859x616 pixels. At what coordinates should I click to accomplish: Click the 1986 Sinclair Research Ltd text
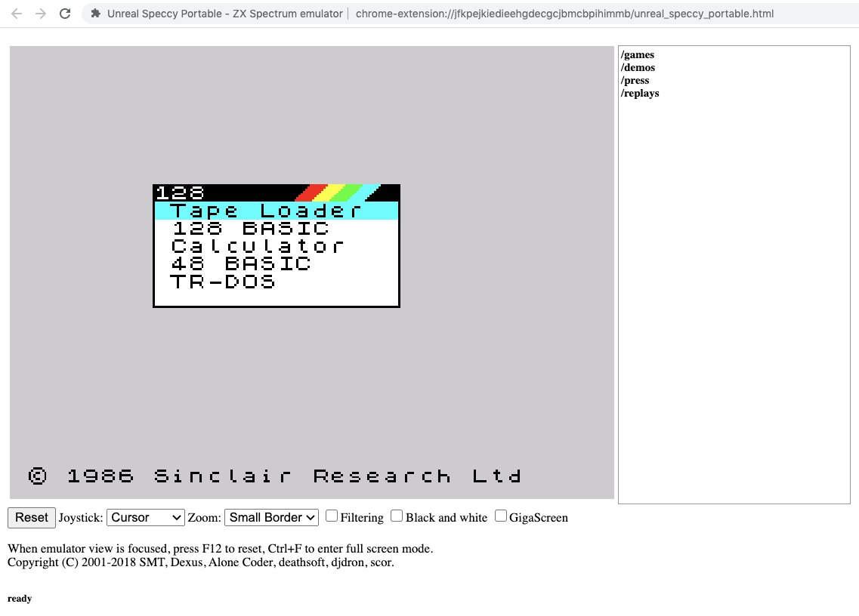click(274, 476)
